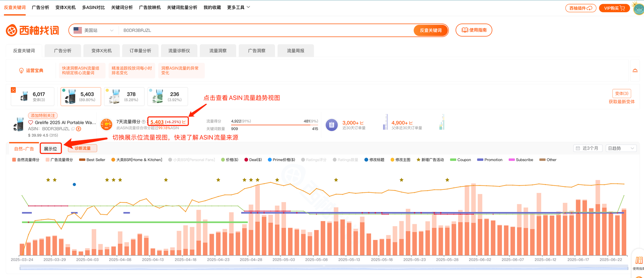Open the user avatar in top-right corner
The image size is (644, 278).
click(x=639, y=9)
